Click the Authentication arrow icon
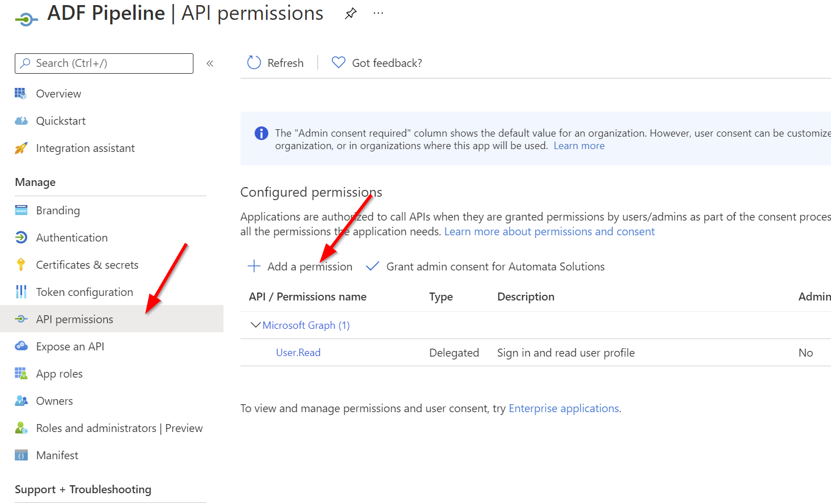831x504 pixels. click(x=21, y=238)
